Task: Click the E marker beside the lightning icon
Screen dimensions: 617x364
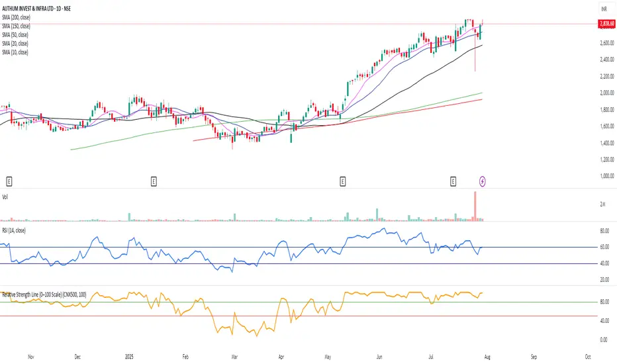Action: (453, 180)
